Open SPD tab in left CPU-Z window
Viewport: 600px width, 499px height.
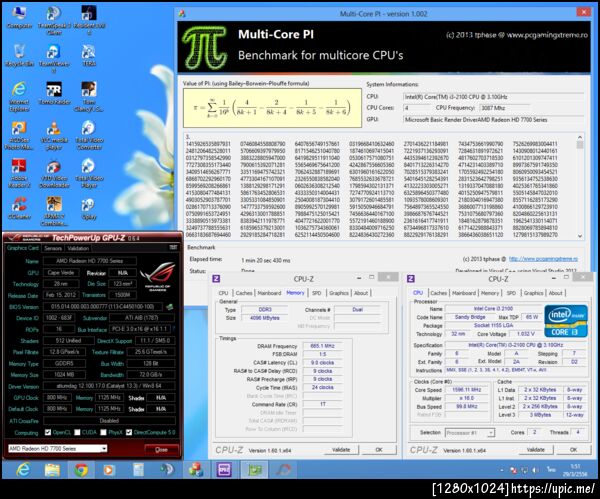point(316,293)
